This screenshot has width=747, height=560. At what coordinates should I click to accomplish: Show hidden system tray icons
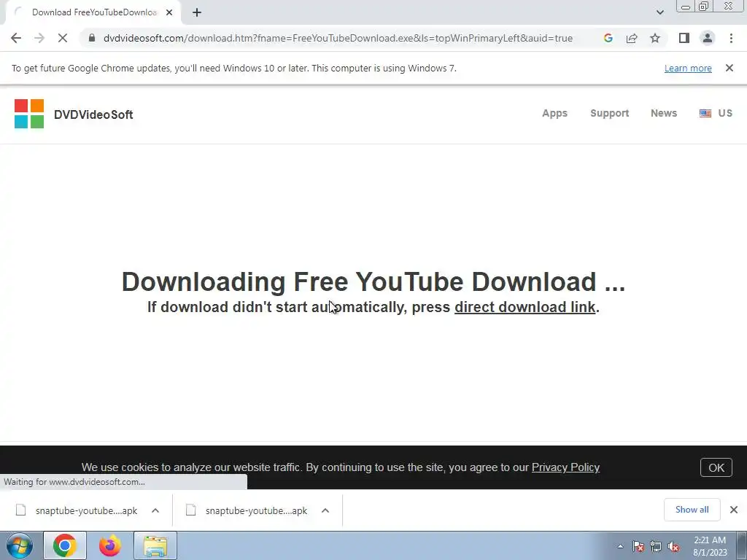pos(620,546)
